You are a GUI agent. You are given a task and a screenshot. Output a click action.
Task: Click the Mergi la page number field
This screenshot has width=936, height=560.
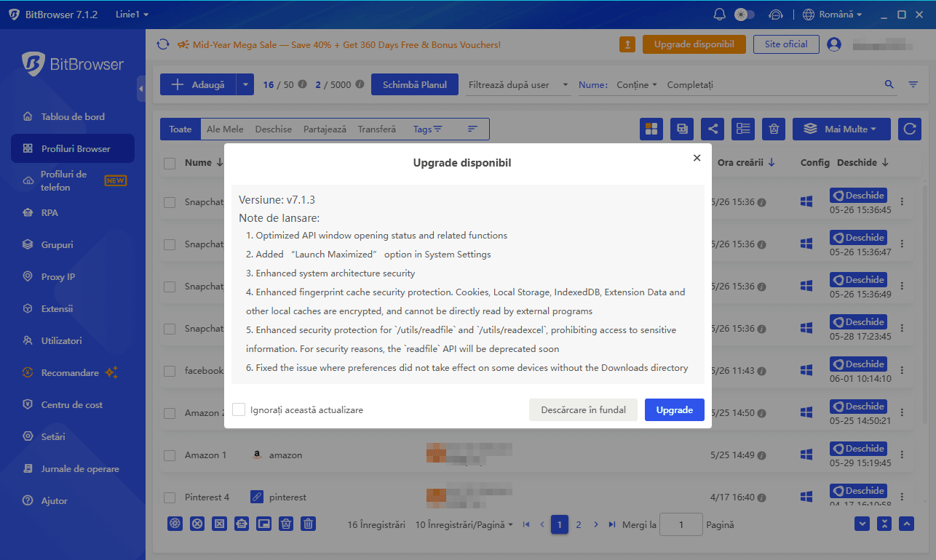click(681, 524)
